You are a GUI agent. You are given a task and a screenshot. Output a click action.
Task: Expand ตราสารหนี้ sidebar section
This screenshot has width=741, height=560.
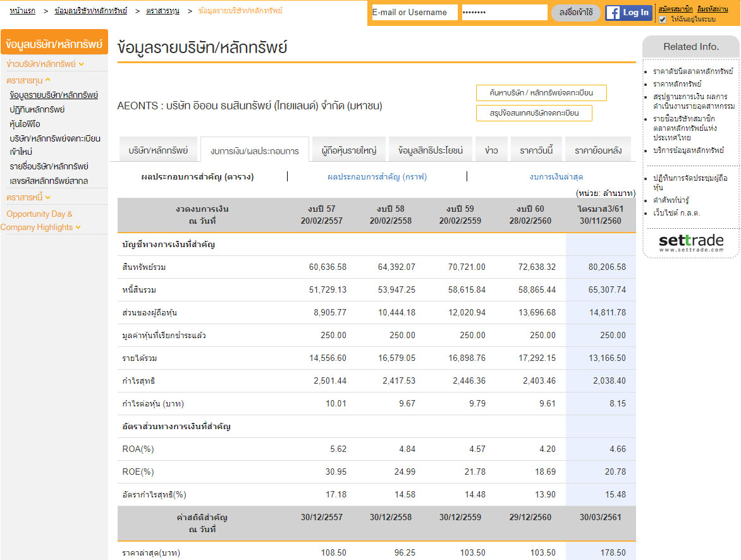tap(28, 197)
